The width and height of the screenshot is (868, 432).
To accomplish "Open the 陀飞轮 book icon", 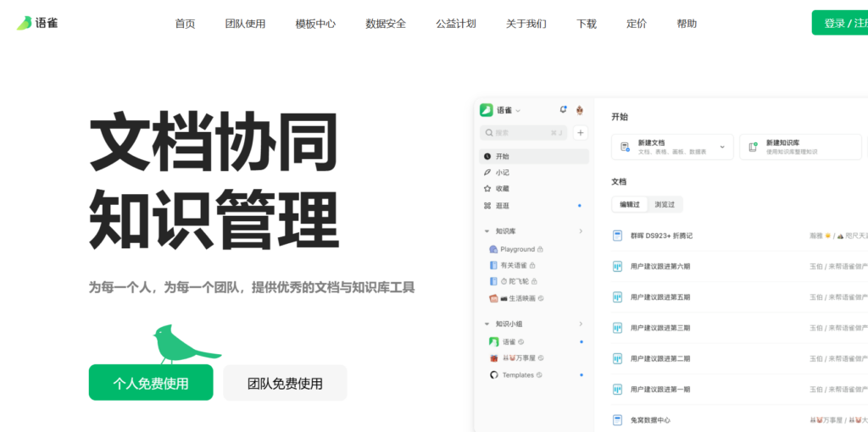I will (493, 281).
